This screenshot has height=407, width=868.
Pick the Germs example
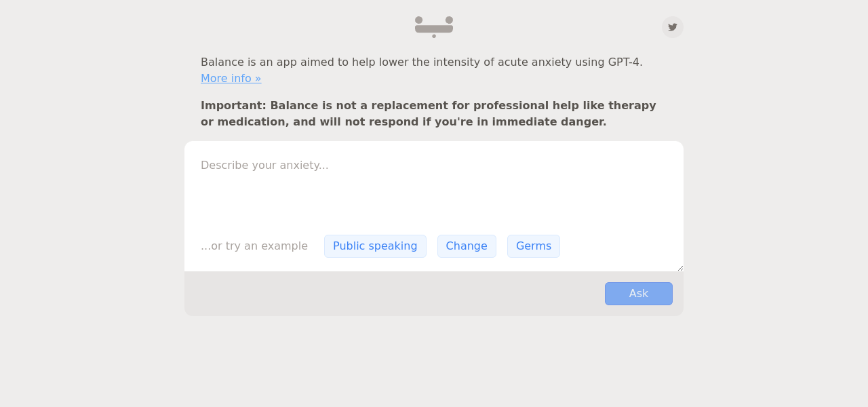(x=534, y=246)
